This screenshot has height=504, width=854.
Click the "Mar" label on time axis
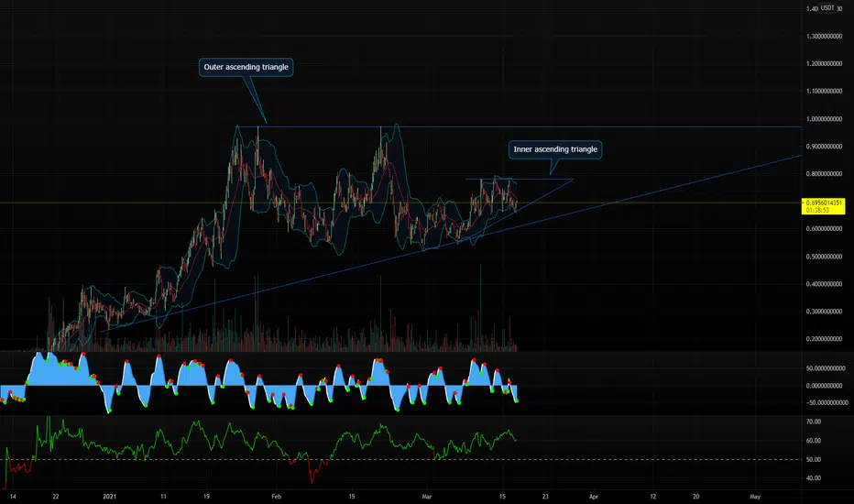pos(426,497)
